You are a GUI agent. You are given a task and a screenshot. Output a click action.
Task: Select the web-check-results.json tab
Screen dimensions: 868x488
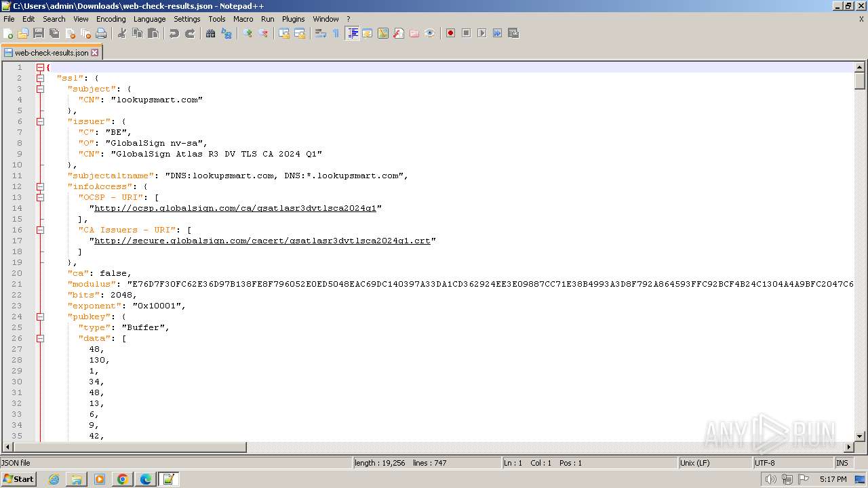[x=51, y=52]
